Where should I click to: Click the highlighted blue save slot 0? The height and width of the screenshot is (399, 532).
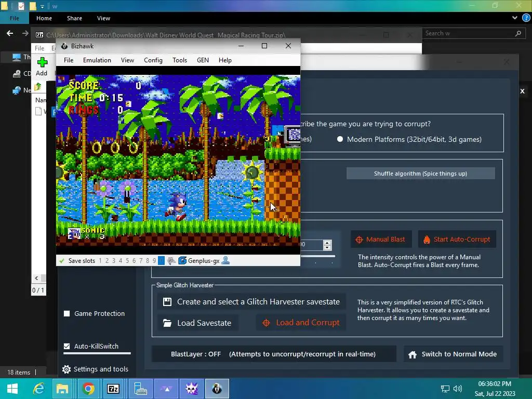tap(162, 261)
